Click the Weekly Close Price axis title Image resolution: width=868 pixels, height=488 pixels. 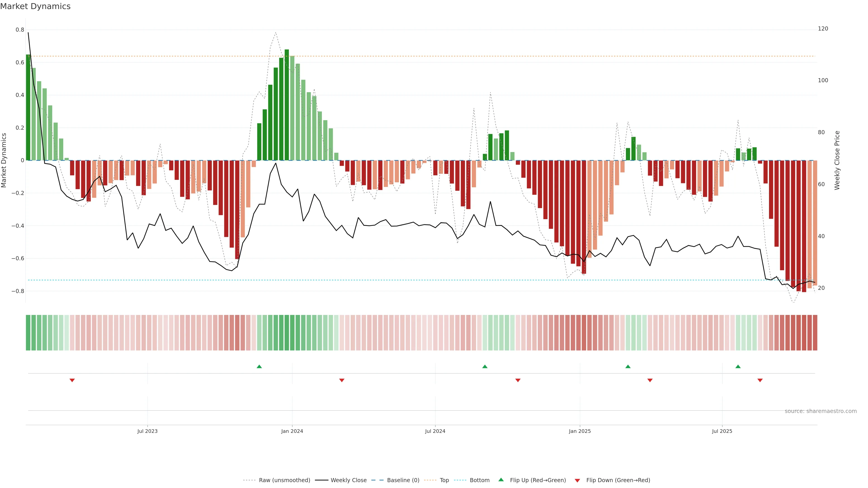click(837, 160)
